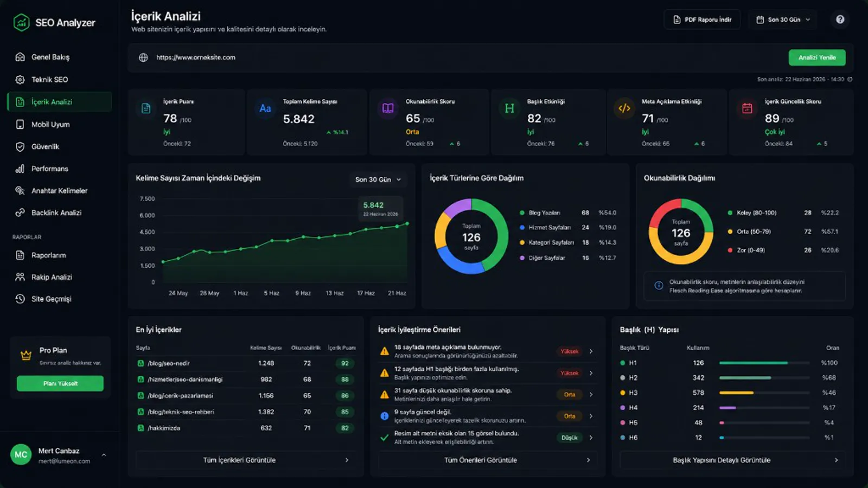Click the Analizi Yenile button
868x488 pixels.
(817, 57)
